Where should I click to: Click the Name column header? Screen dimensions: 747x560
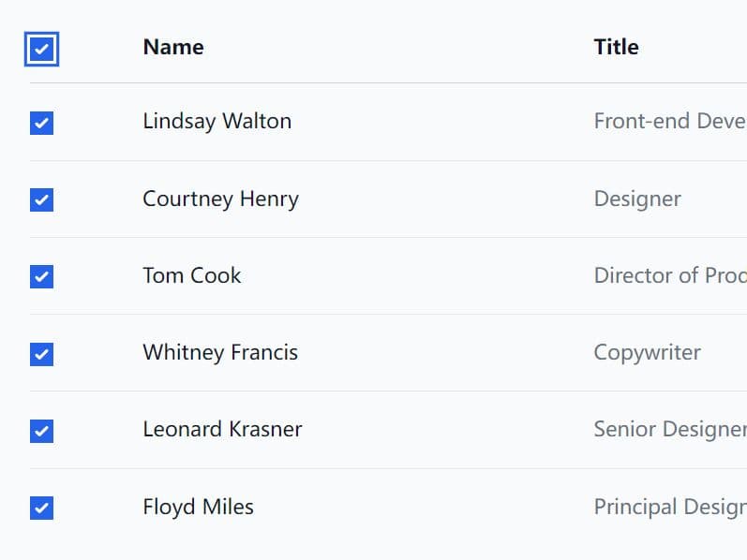[173, 47]
